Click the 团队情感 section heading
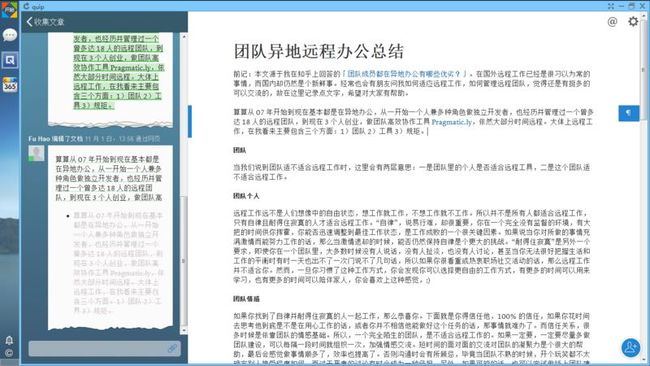The image size is (650, 366). 246,298
